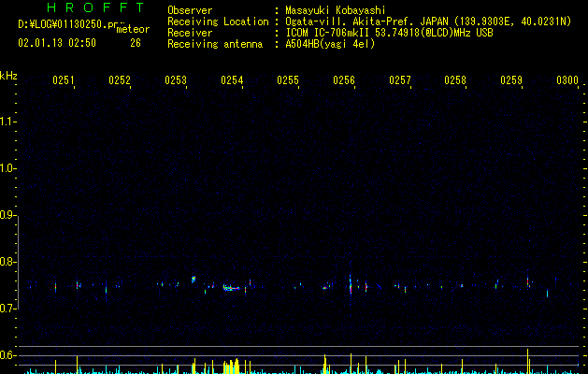Click the 0257 time marker
Viewport: 588px width, 374px height.
(400, 80)
